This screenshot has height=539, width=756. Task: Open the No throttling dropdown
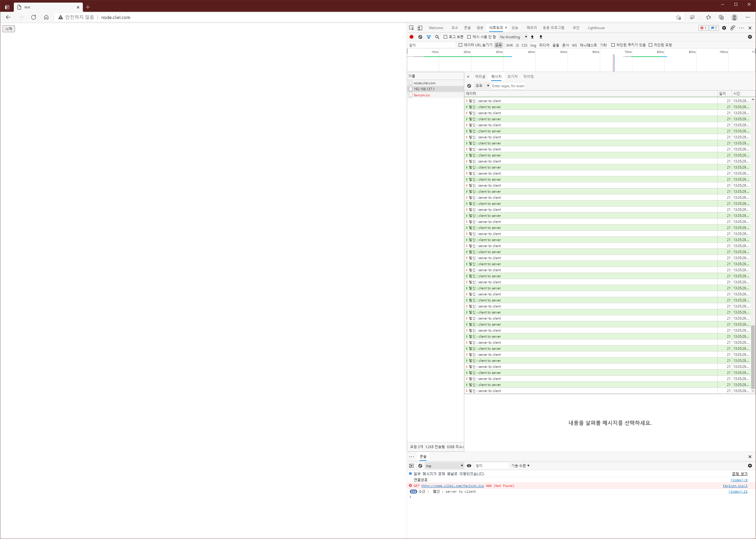click(513, 37)
